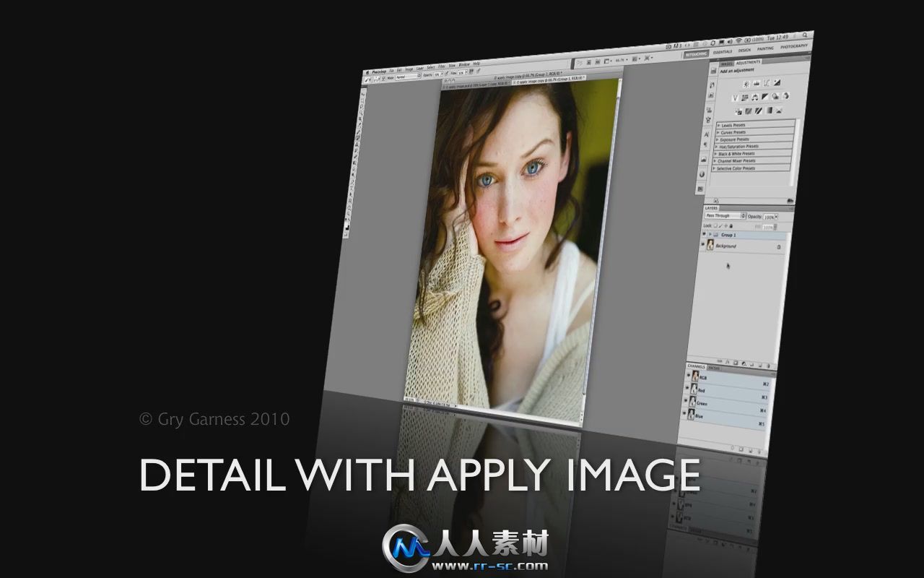Add a Selective Color adjustment from the icon row
924x578 pixels.
[779, 110]
